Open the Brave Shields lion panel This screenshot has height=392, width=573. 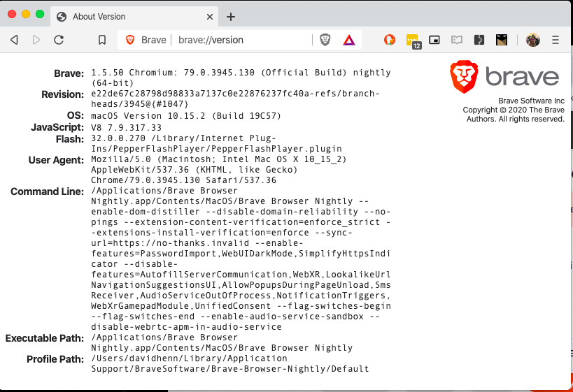[x=325, y=40]
